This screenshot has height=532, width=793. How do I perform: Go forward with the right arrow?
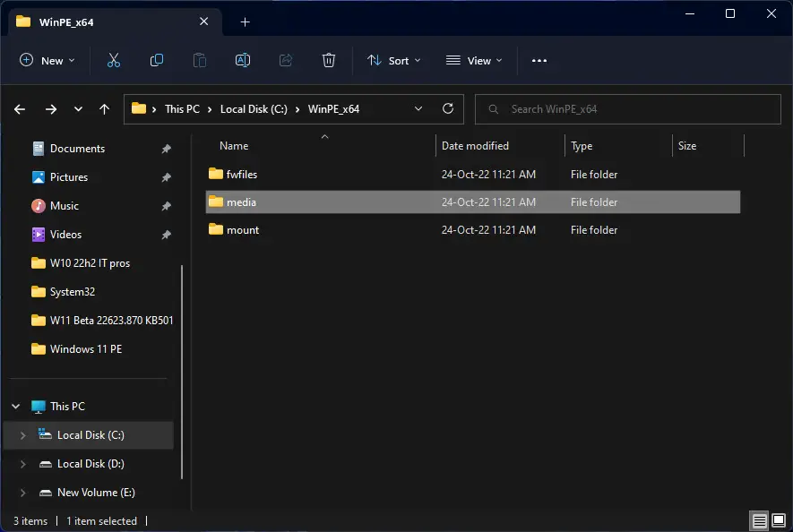(50, 109)
